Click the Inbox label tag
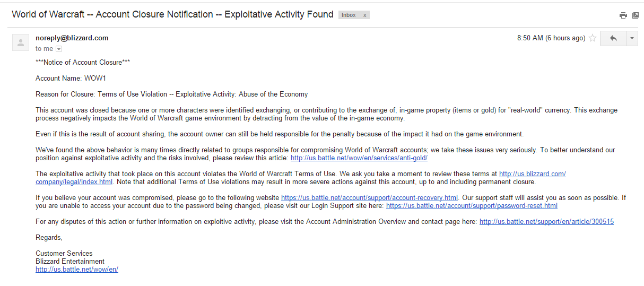Viewport: 644px width, 286px height. coord(349,15)
